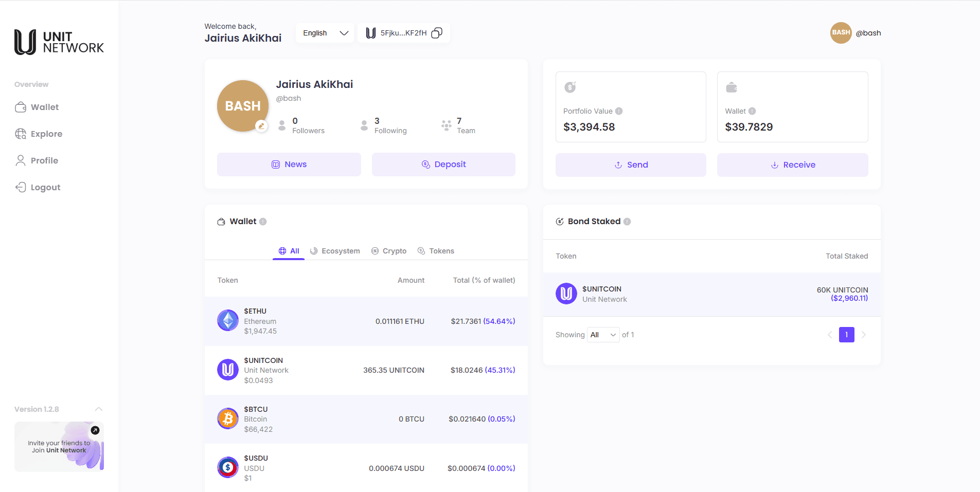
Task: Click the USDU token icon
Action: point(228,468)
